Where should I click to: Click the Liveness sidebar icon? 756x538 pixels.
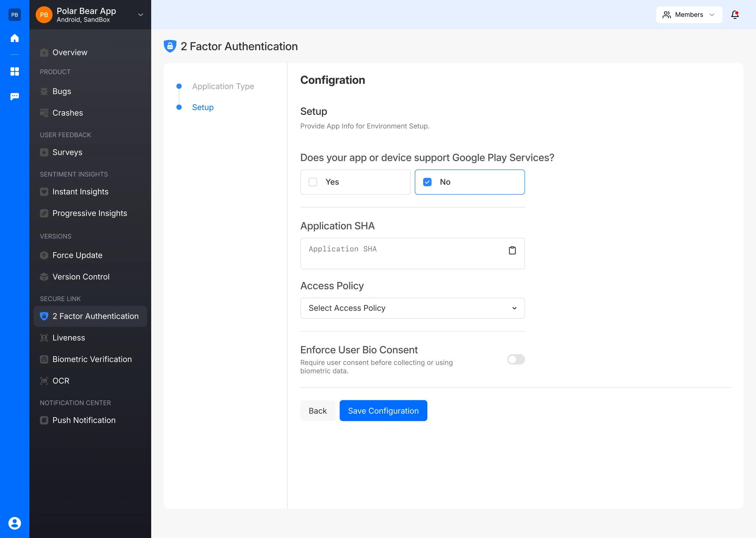click(44, 338)
